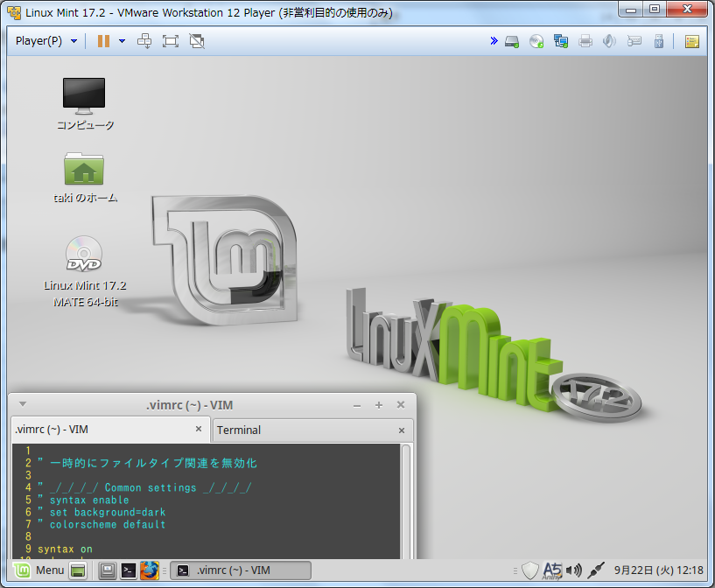Open the volume control applet

coord(573,570)
